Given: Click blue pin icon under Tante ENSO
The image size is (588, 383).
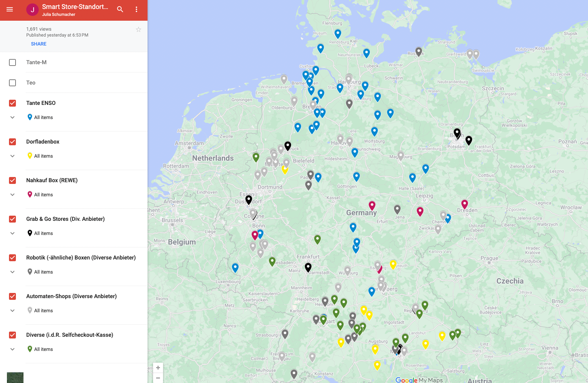Looking at the screenshot, I should tap(30, 117).
